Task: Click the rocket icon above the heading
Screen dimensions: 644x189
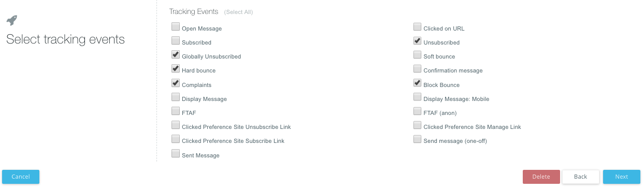Action: pyautogui.click(x=11, y=20)
